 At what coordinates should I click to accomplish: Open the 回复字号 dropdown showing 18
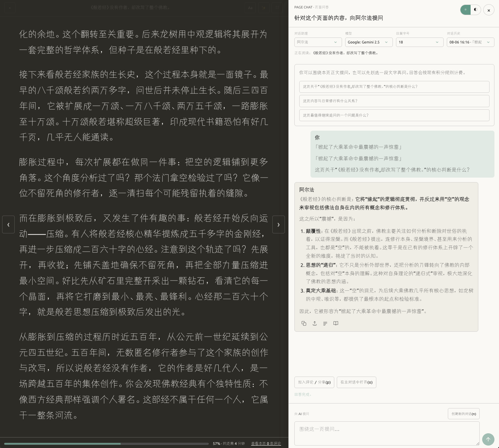coord(419,42)
